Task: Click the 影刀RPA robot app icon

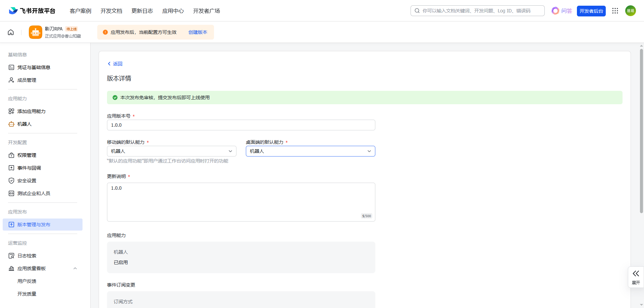Action: (x=36, y=32)
